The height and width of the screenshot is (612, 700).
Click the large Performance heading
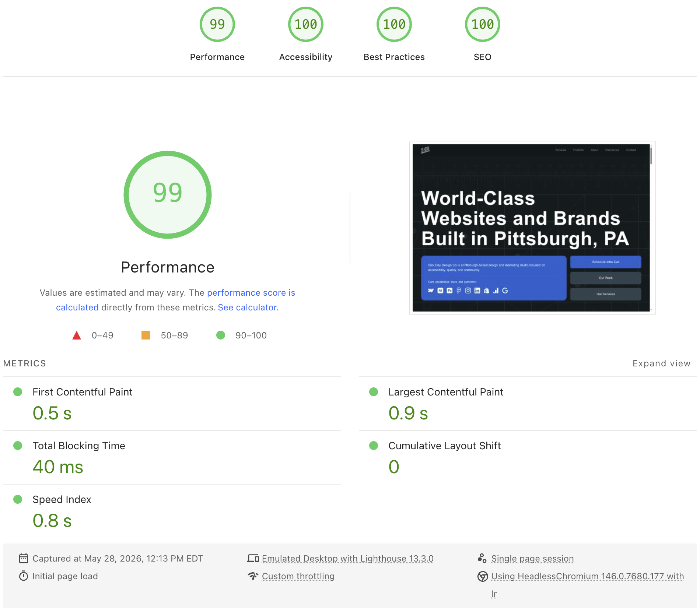168,267
